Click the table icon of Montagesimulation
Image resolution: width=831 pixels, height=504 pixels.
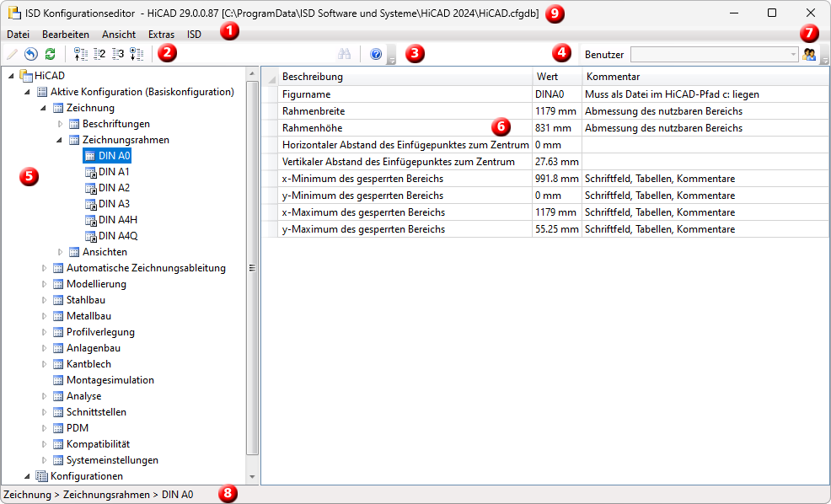[58, 380]
